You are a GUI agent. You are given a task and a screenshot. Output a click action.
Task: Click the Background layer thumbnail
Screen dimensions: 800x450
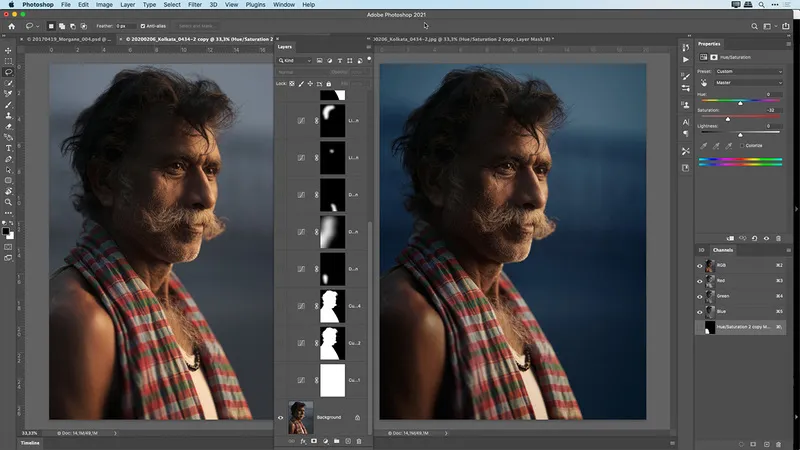(301, 417)
